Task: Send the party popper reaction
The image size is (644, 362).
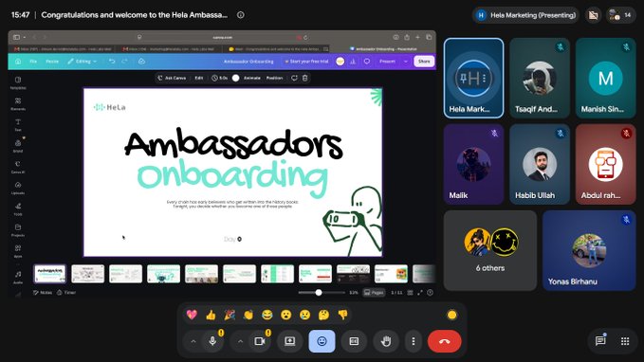Action: [230, 315]
